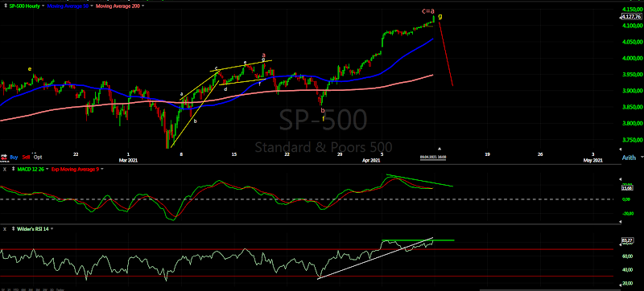Click the current price label 4.127,76
644x291 pixels.
click(631, 17)
